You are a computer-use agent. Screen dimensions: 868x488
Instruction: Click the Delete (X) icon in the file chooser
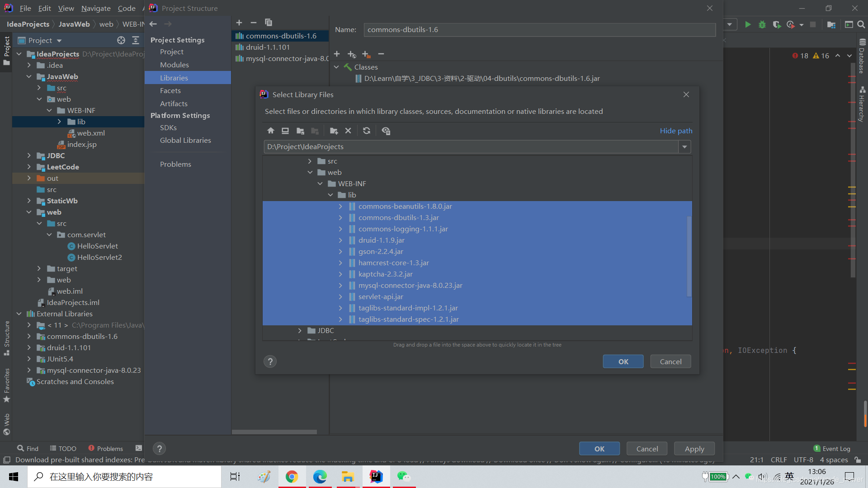coord(348,131)
